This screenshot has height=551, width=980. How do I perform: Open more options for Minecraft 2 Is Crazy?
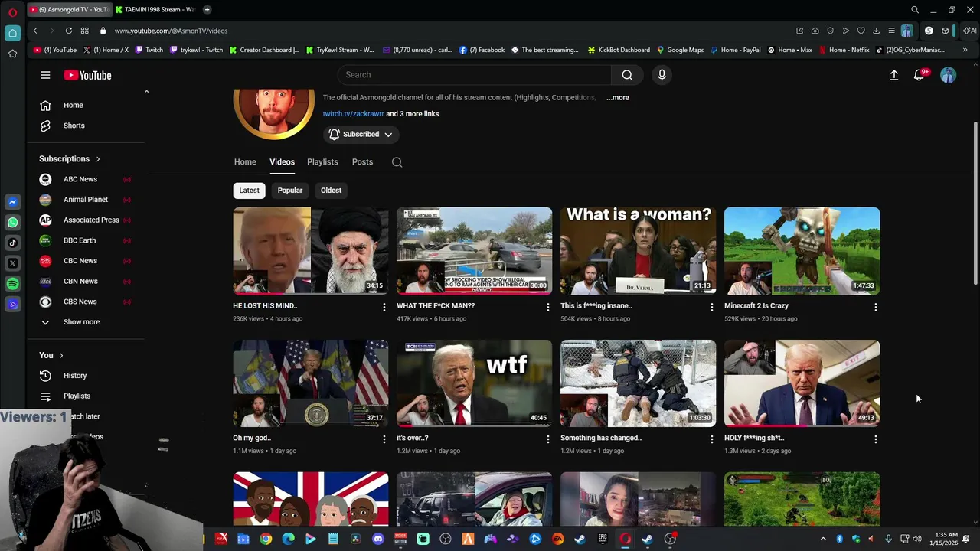click(x=875, y=307)
